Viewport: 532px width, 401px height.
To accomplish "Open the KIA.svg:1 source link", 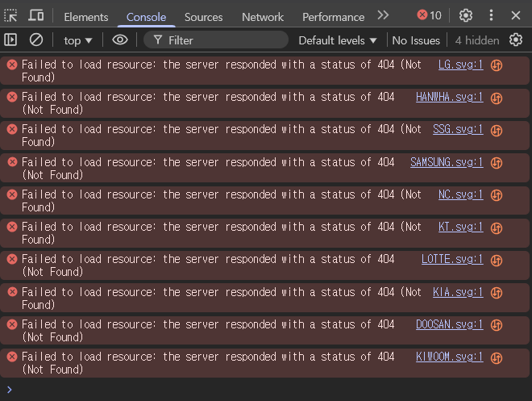I will click(x=458, y=292).
